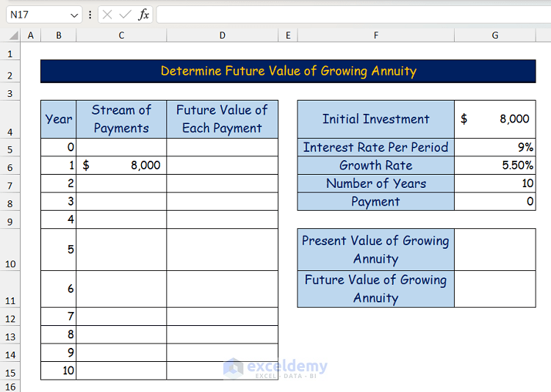Click the Year 0 cell
This screenshot has width=551, height=392.
coord(58,148)
